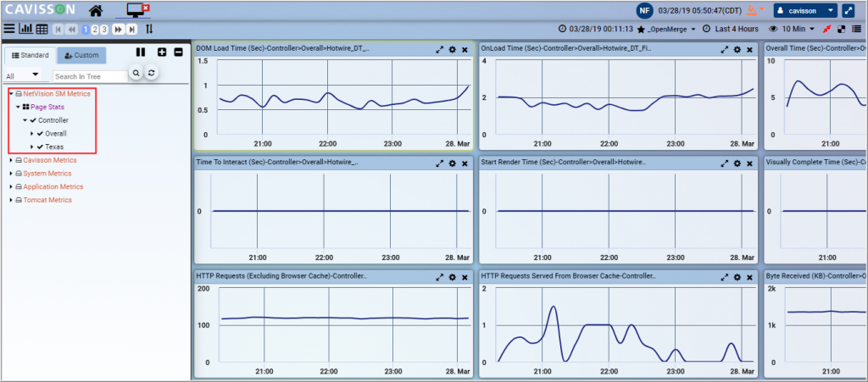Viewport: 868px width, 382px height.
Task: Go to previous page of graphs
Action: pyautogui.click(x=72, y=30)
